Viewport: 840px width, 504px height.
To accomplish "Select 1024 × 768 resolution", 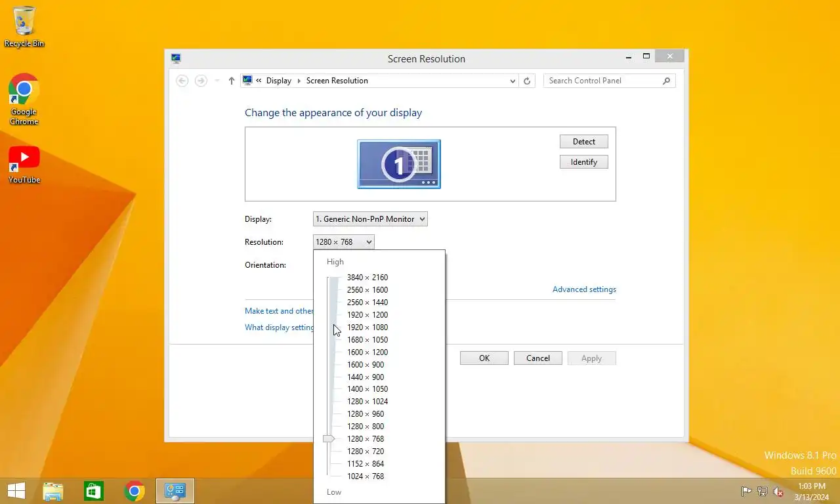I will [x=366, y=476].
